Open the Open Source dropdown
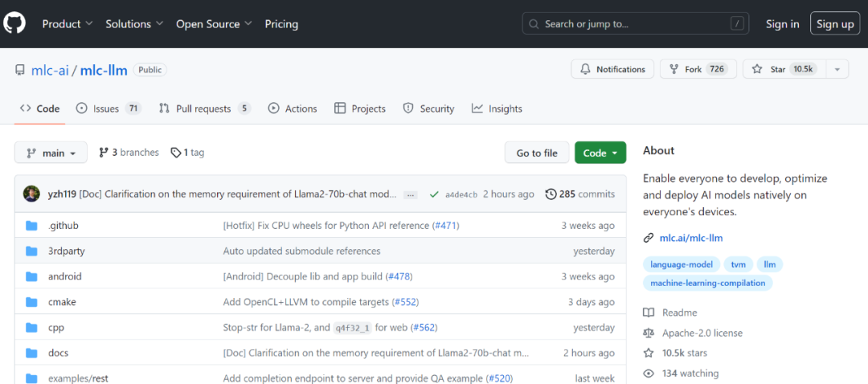This screenshot has width=868, height=384. (215, 24)
